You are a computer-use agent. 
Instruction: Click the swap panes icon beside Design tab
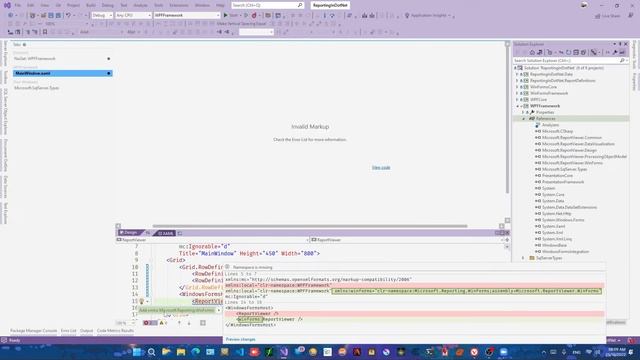(148, 233)
